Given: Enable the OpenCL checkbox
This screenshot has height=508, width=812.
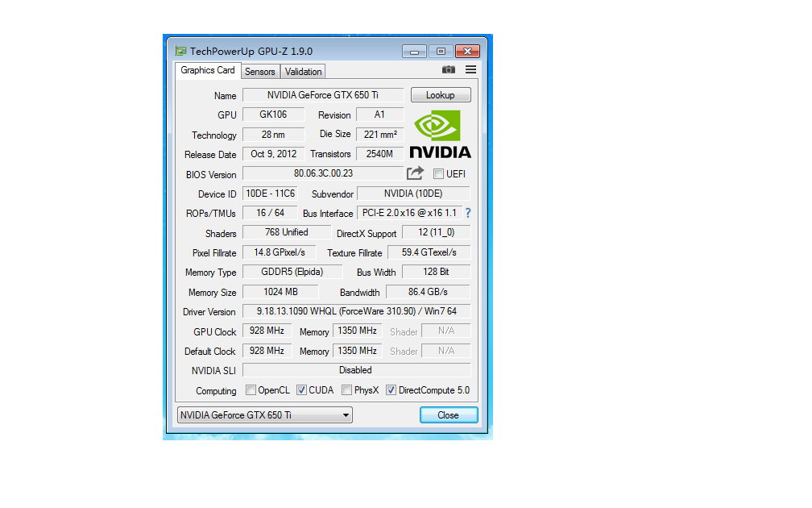Looking at the screenshot, I should click(251, 389).
